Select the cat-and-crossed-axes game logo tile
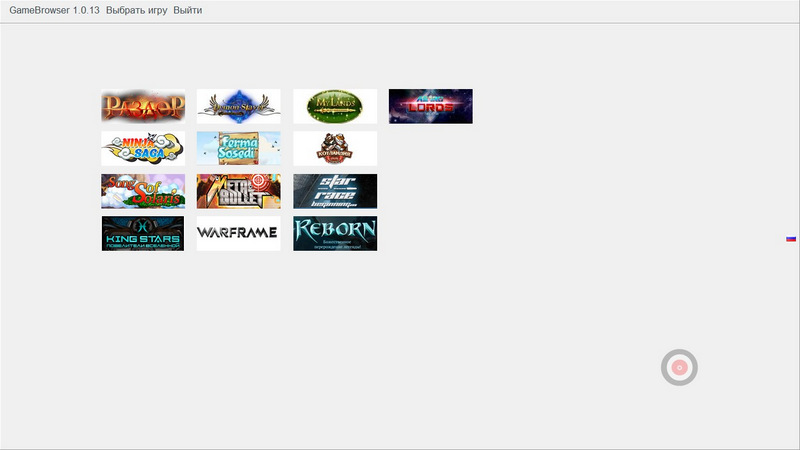The height and width of the screenshot is (450, 800). point(335,148)
